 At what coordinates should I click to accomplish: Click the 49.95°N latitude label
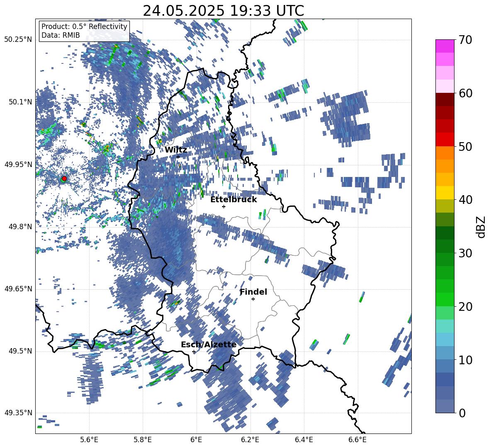pos(18,165)
